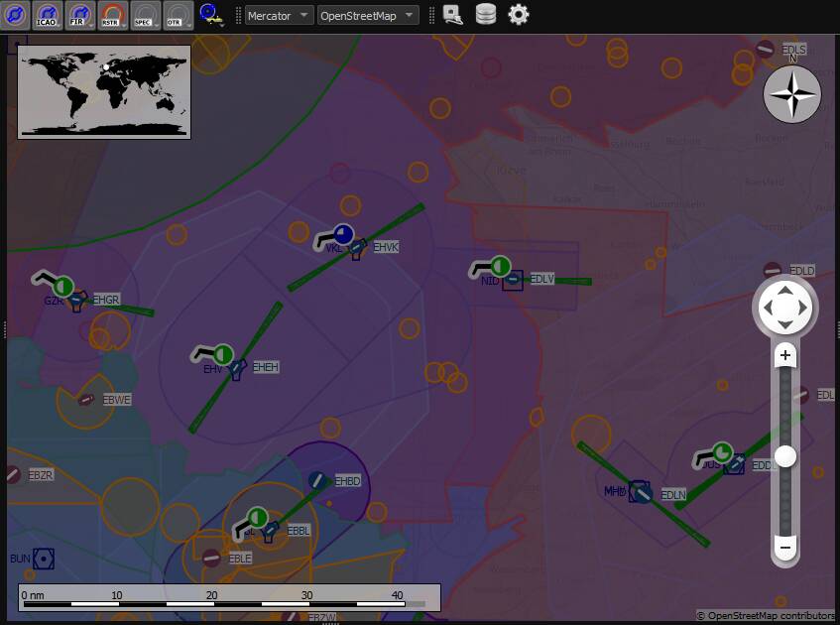840x625 pixels.
Task: Select the FIR airspace filter icon
Action: click(77, 15)
